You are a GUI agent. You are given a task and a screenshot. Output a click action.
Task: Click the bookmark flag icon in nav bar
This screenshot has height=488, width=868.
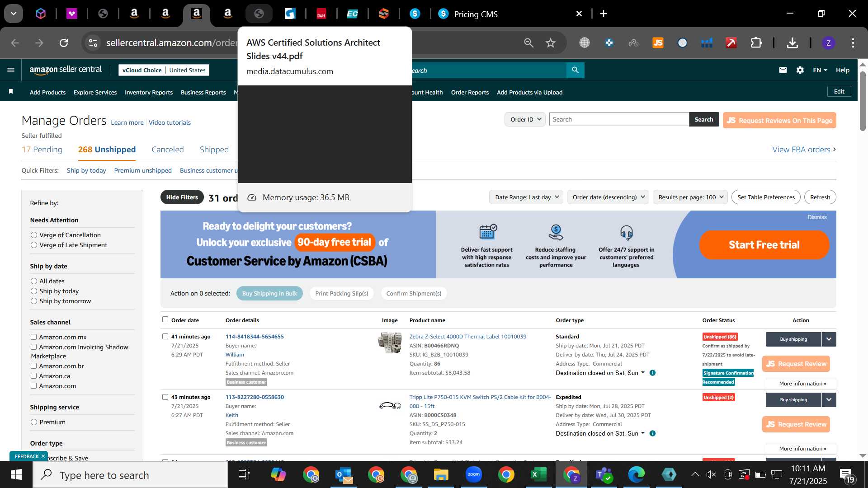point(11,92)
